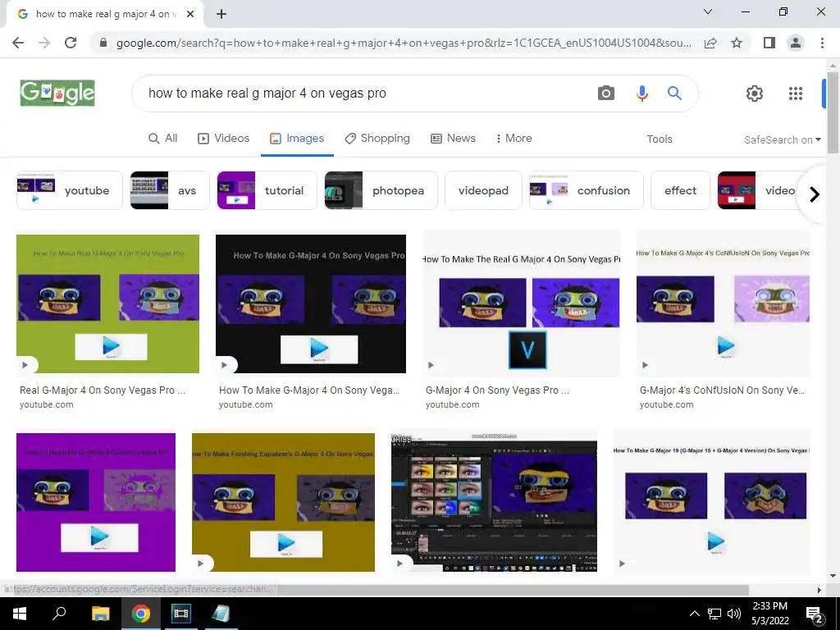Show more filter chips with the arrow

(x=815, y=194)
